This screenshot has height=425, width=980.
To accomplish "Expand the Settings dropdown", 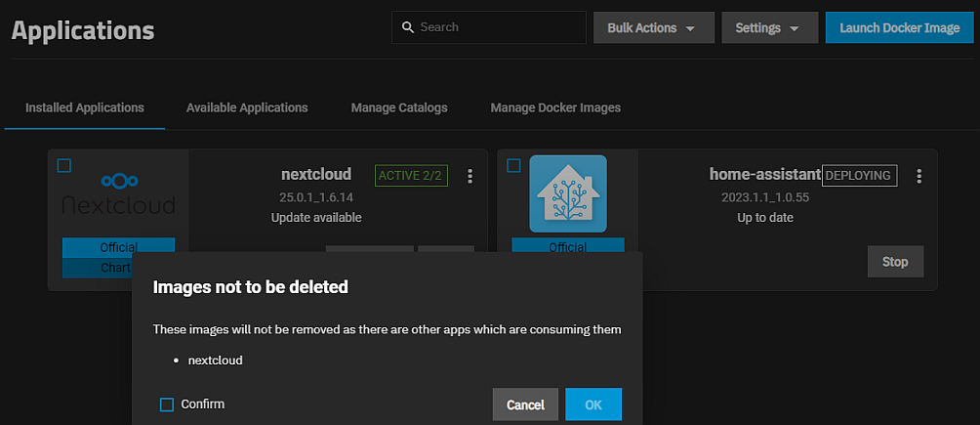I will (770, 28).
